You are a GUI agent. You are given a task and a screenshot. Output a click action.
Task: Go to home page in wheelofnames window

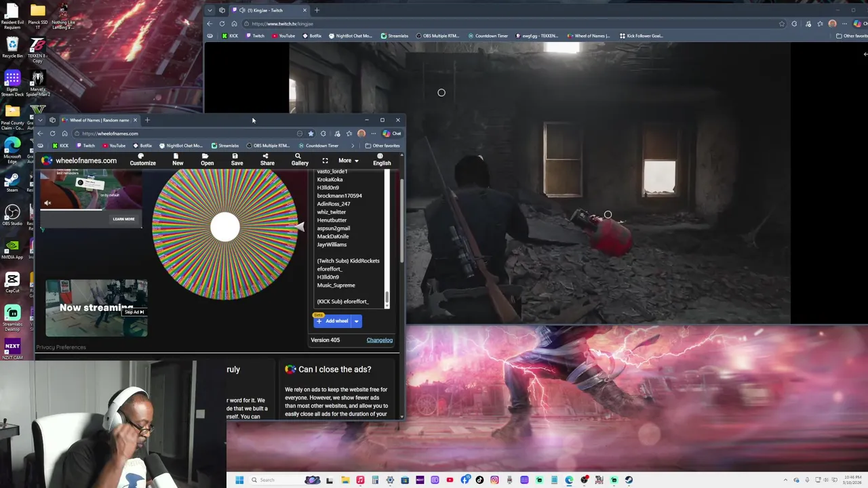pos(64,134)
